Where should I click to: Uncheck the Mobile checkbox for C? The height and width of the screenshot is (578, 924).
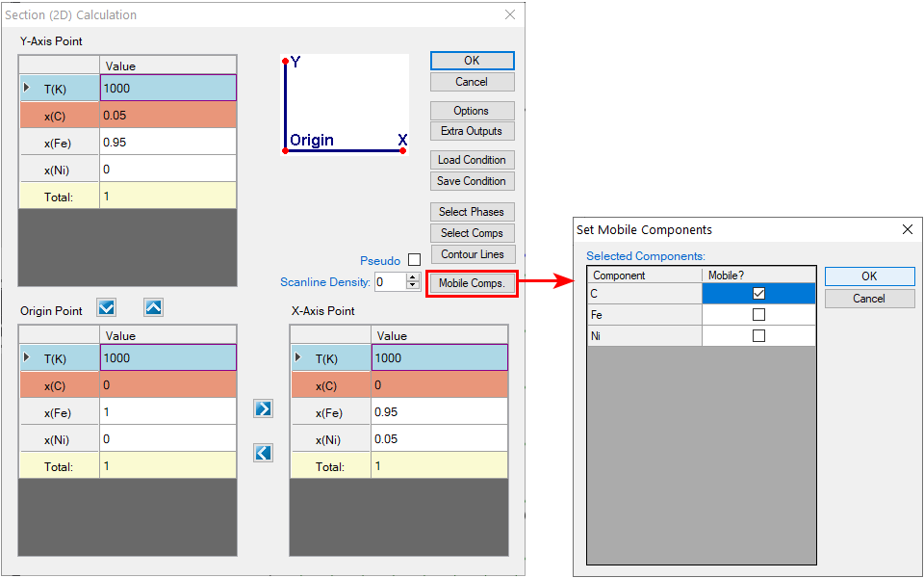click(758, 294)
